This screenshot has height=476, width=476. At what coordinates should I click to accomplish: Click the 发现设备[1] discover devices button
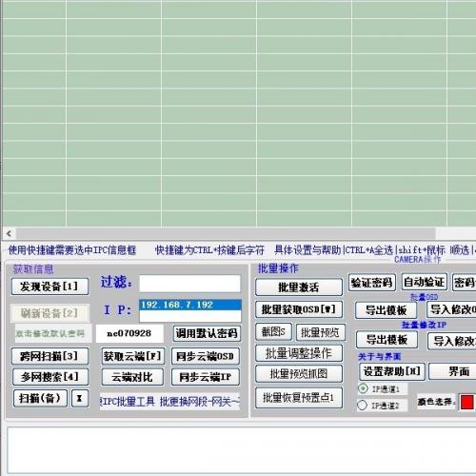[50, 287]
